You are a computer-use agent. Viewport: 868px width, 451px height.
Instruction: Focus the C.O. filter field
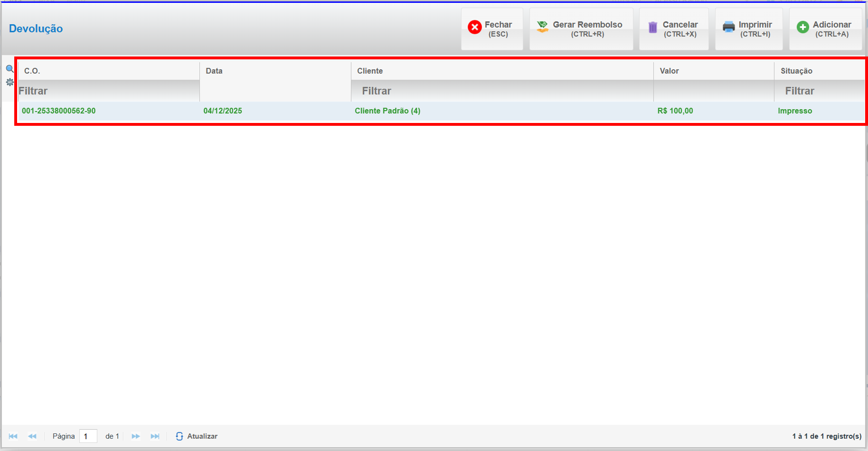108,91
